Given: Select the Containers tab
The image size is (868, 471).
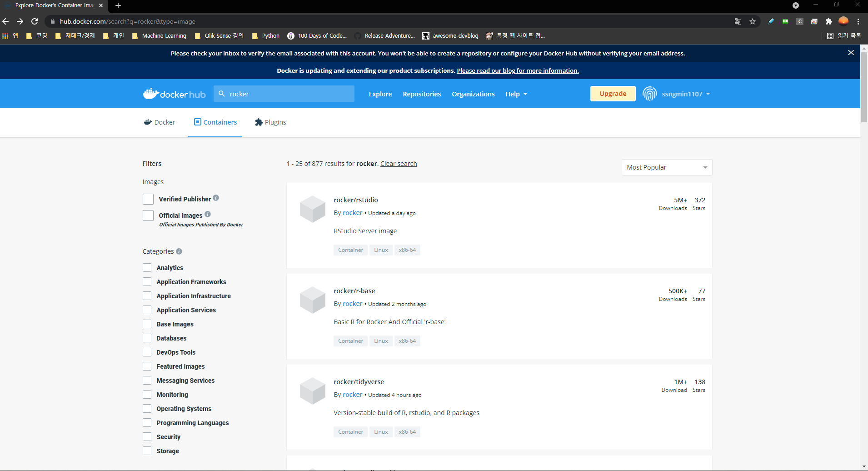Looking at the screenshot, I should pos(215,122).
